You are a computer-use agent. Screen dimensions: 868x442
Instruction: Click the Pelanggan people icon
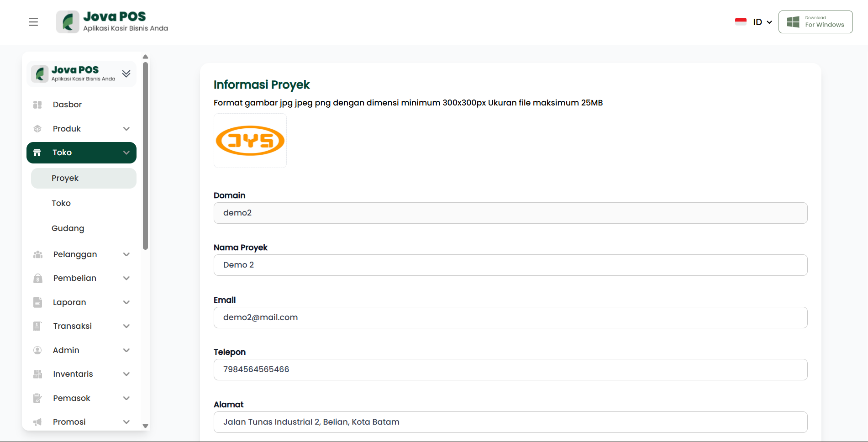[x=38, y=254]
